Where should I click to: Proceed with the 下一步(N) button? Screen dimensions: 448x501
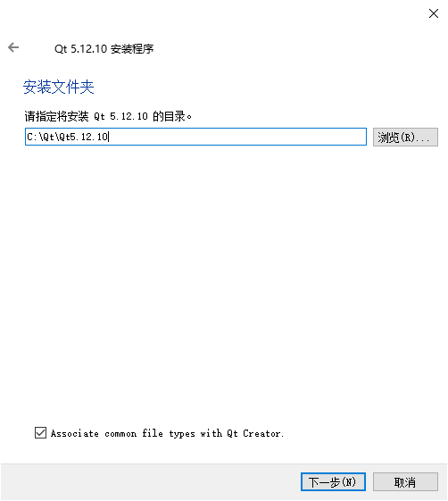333,482
